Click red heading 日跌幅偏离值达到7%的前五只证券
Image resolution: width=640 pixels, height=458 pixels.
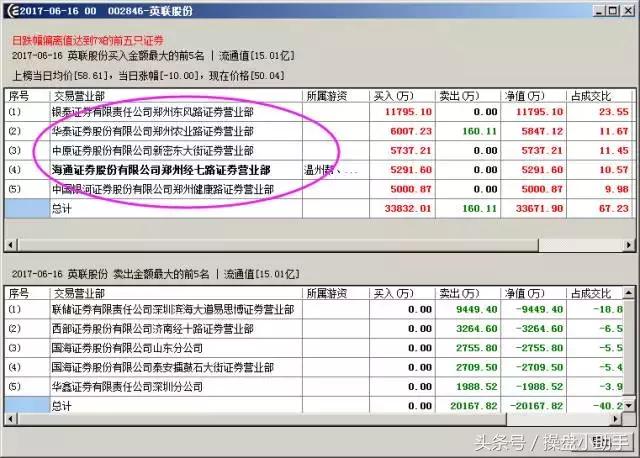click(88, 40)
